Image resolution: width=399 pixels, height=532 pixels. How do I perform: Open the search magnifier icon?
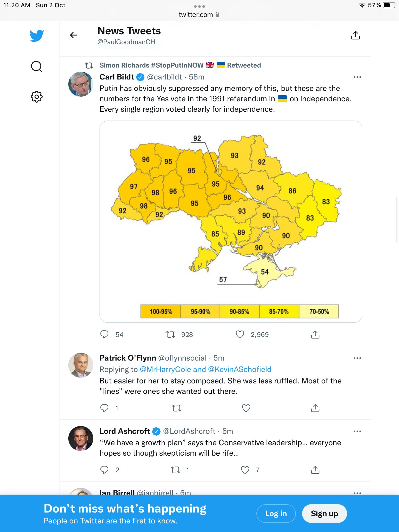pos(36,66)
